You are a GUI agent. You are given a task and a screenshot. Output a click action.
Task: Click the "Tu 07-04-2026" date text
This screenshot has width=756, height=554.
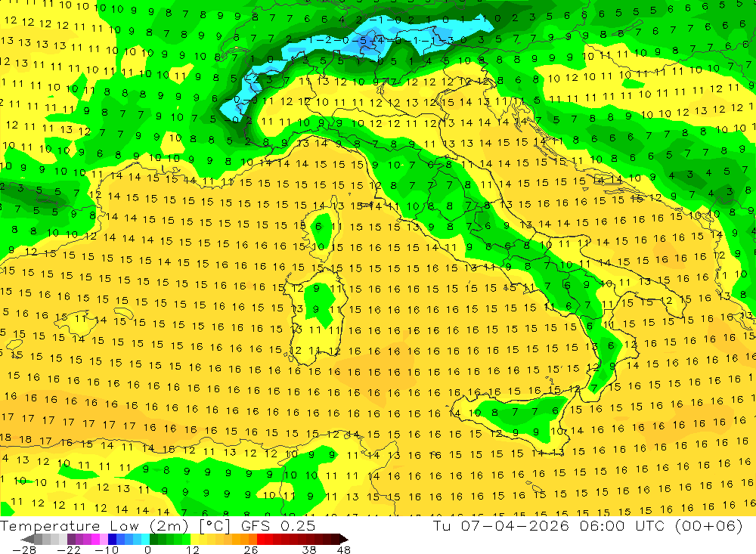[501, 525]
